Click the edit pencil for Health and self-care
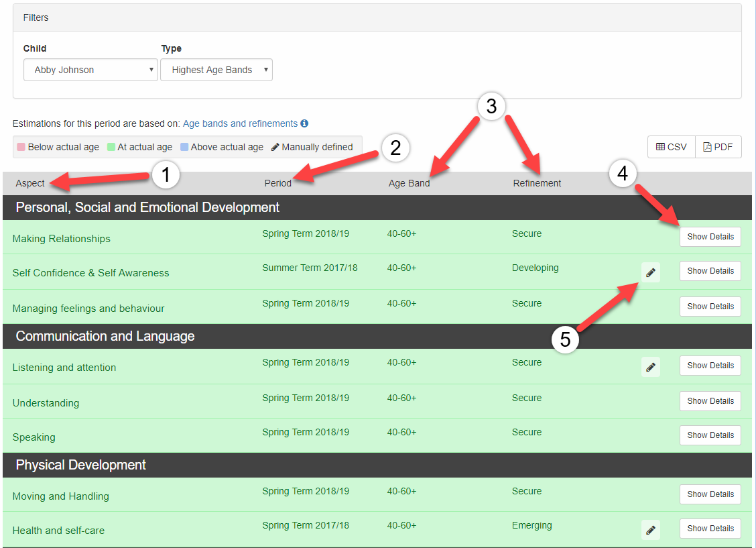This screenshot has height=548, width=756. pos(650,529)
